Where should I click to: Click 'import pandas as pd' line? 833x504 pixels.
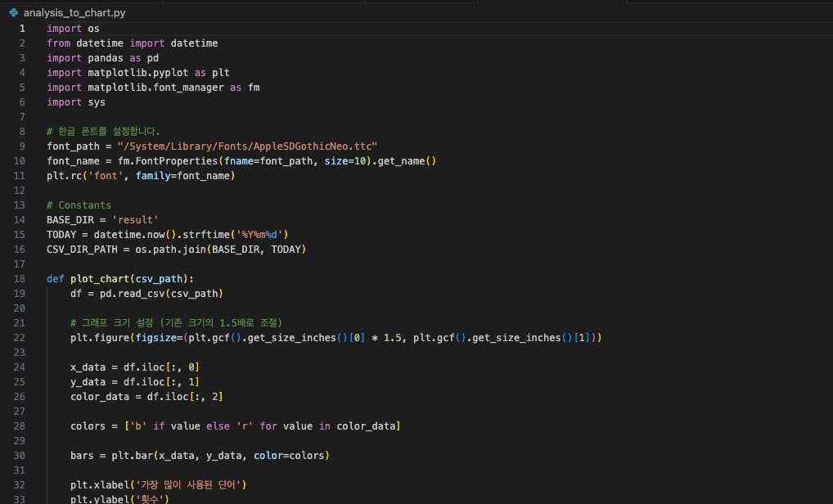(x=102, y=58)
